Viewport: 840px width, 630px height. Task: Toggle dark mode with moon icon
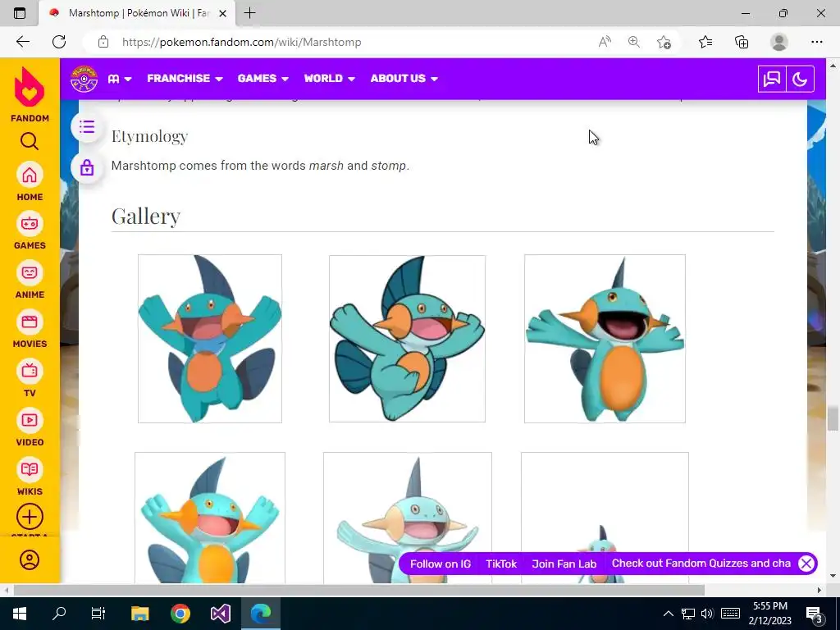[800, 80]
